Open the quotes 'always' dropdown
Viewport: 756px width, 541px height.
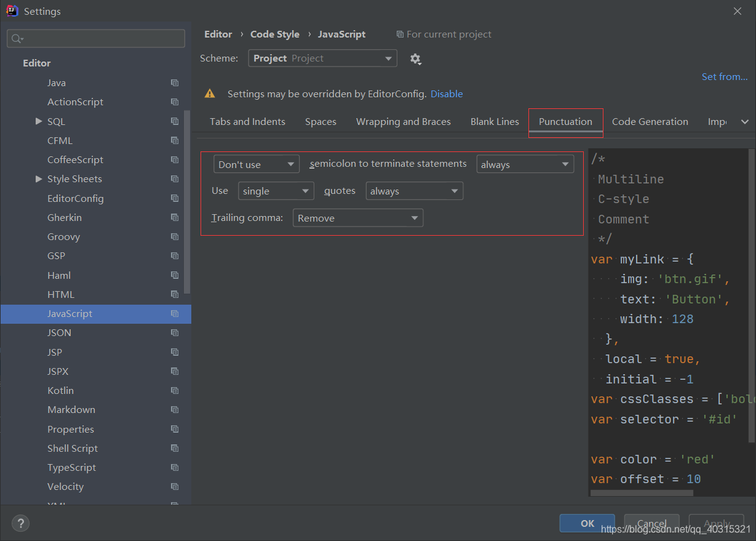coord(415,191)
